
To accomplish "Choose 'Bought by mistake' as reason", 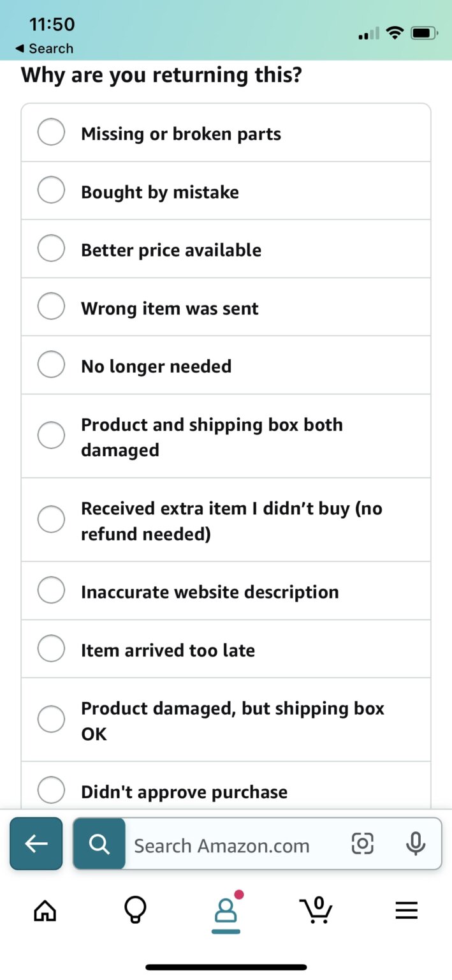I will (51, 190).
